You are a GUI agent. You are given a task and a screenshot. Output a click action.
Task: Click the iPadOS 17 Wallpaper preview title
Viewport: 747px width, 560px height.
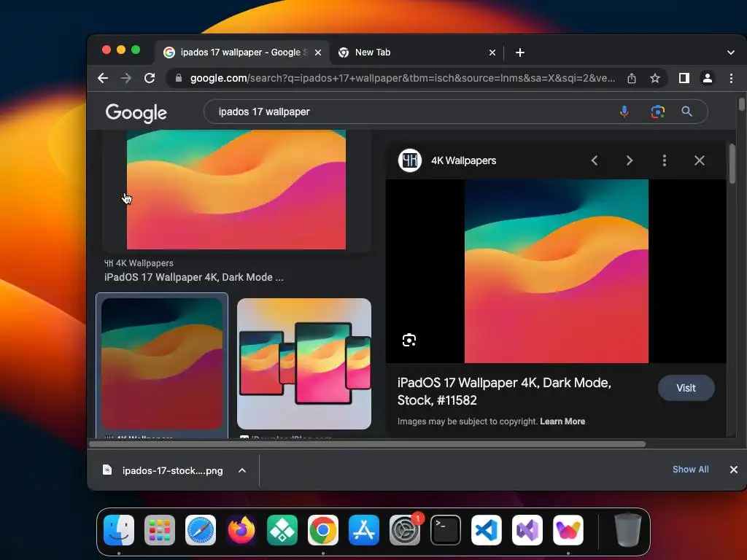tap(504, 392)
